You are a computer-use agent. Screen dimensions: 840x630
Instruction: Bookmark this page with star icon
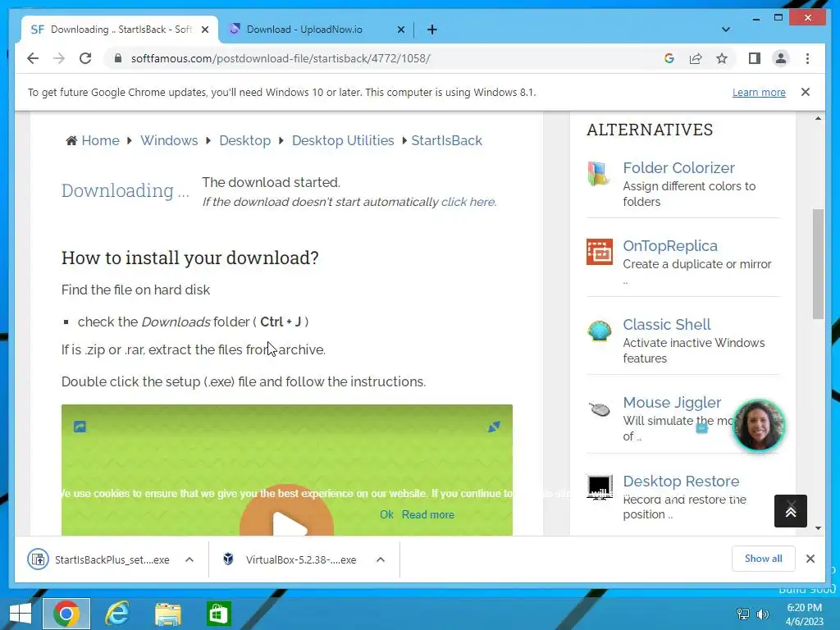point(722,58)
